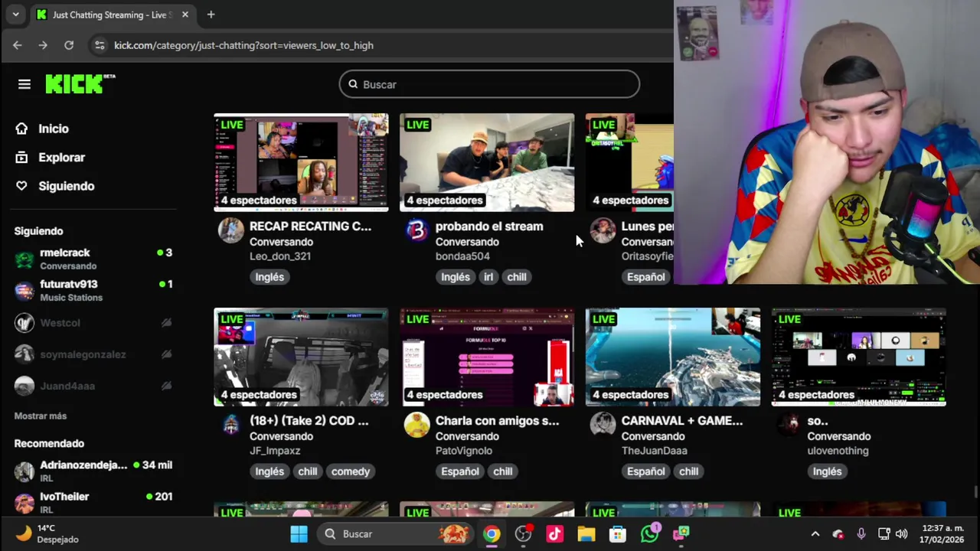Open TikTok from the taskbar
Screen dimensions: 980x551
tap(554, 533)
